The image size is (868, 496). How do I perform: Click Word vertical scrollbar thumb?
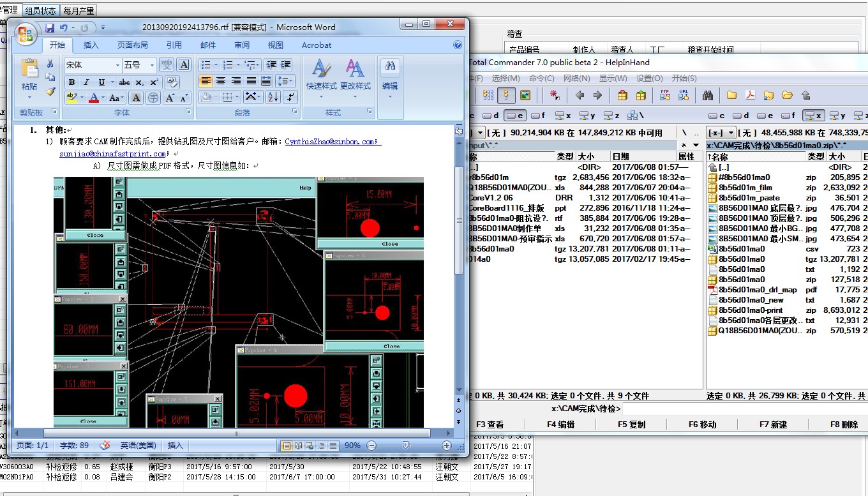pyautogui.click(x=458, y=222)
